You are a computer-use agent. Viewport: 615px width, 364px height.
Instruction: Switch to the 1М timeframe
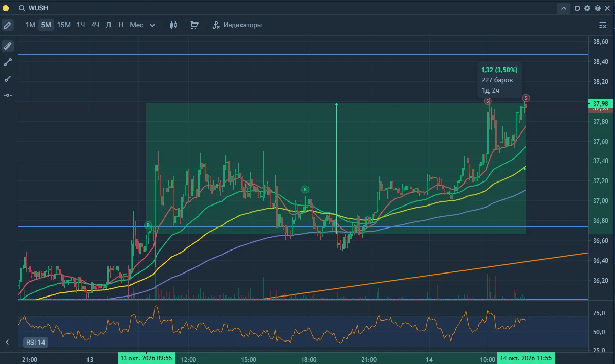point(30,25)
